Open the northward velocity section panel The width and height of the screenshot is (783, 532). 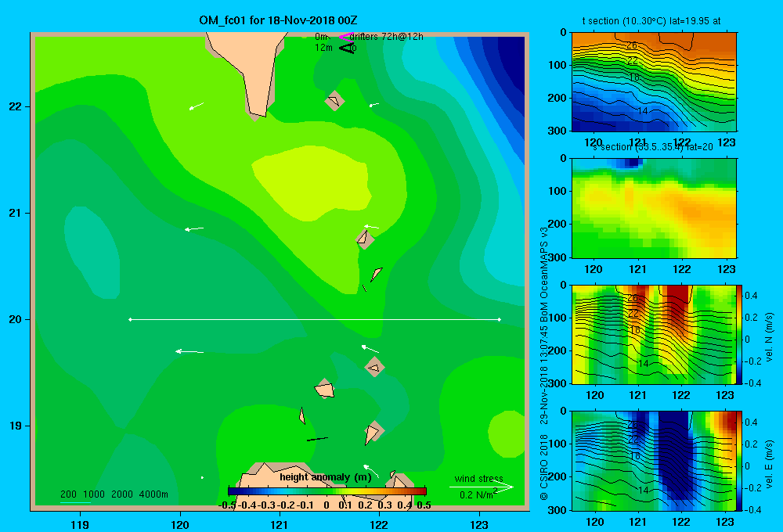tap(654, 334)
